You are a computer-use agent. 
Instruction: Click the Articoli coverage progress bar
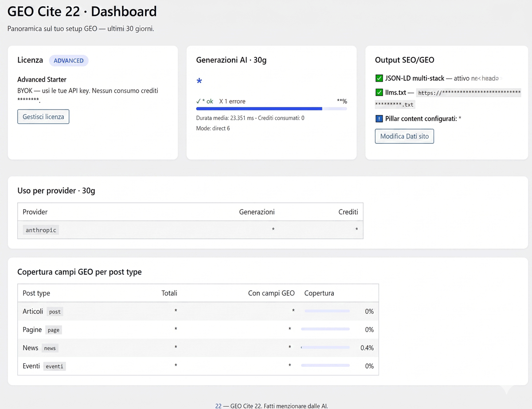pos(327,311)
